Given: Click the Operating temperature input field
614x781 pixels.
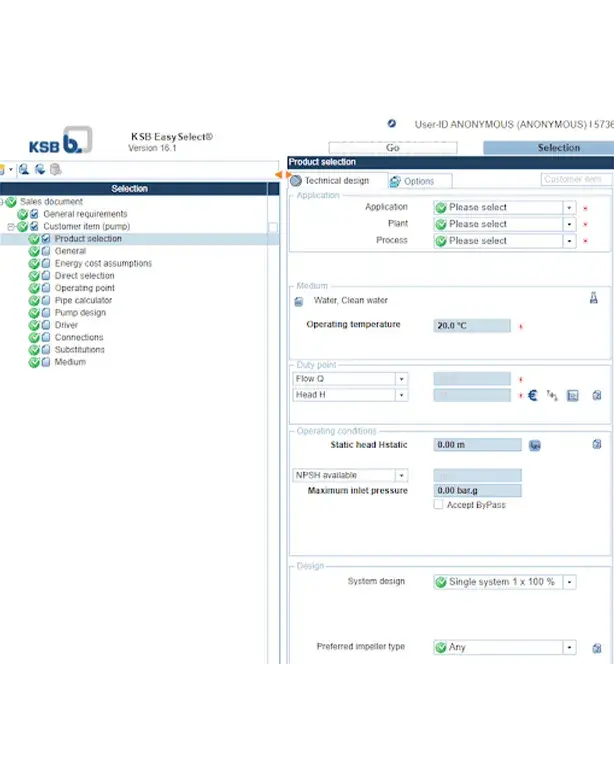Looking at the screenshot, I should pyautogui.click(x=472, y=326).
